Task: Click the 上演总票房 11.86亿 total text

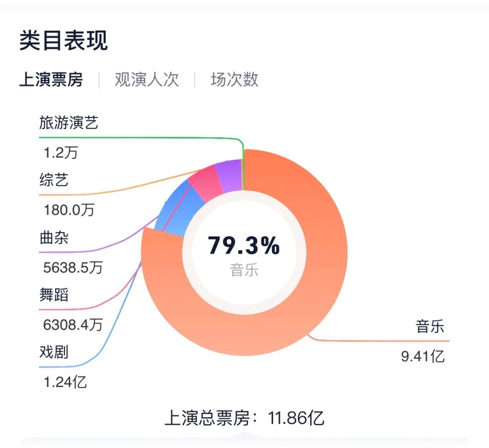Action: click(244, 418)
